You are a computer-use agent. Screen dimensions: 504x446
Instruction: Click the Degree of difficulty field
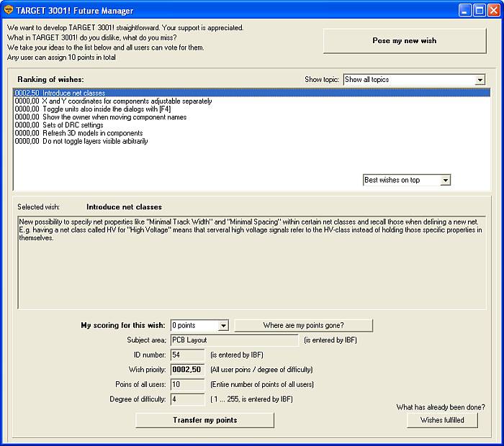(x=187, y=399)
